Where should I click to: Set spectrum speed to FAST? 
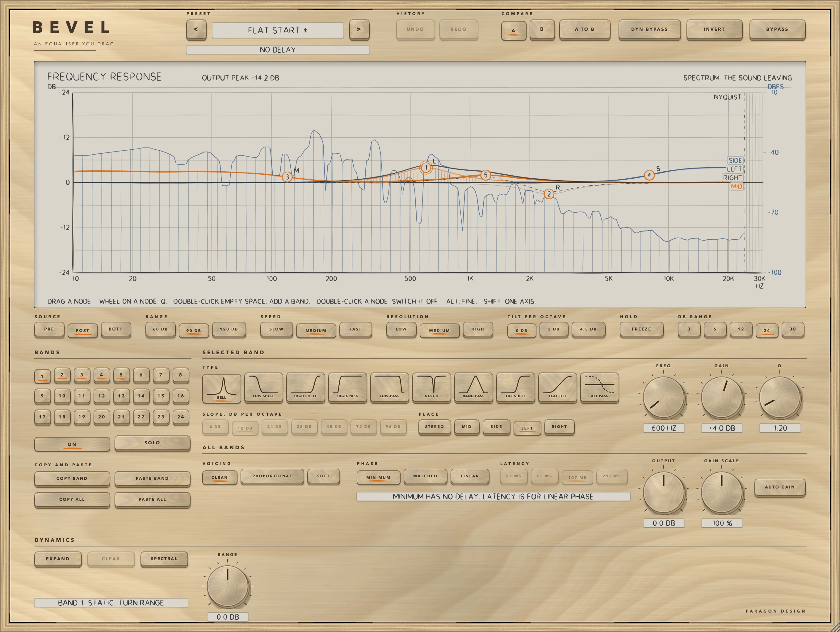coord(355,329)
